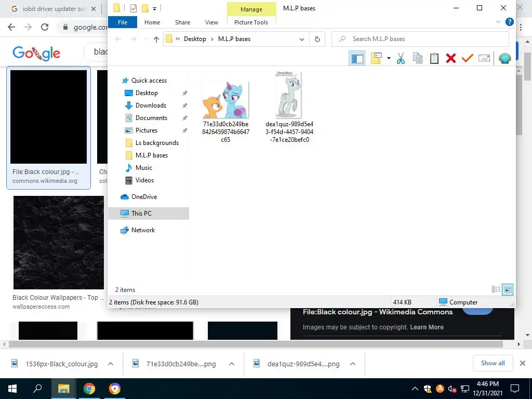The height and width of the screenshot is (399, 532).
Task: Open the Picture Tools tab
Action: 251,22
